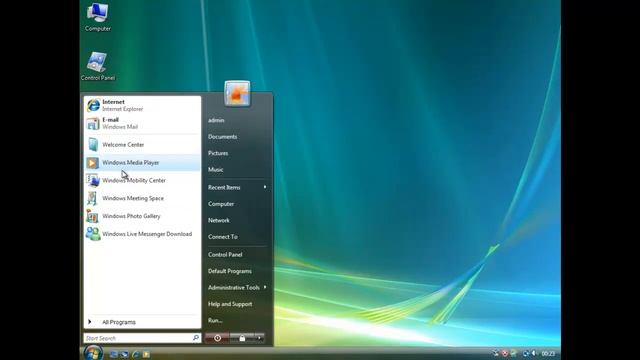Click the Start orb button
The width and height of the screenshot is (640, 360).
pyautogui.click(x=93, y=353)
